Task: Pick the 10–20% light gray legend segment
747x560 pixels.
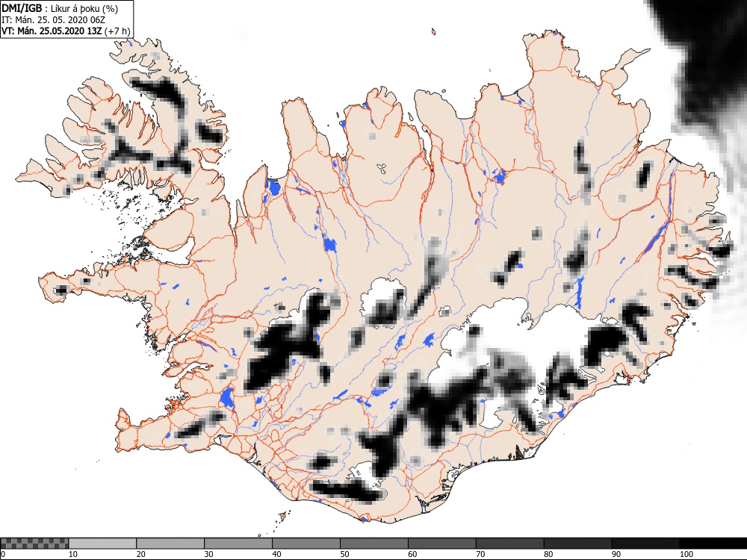Action: [x=102, y=544]
